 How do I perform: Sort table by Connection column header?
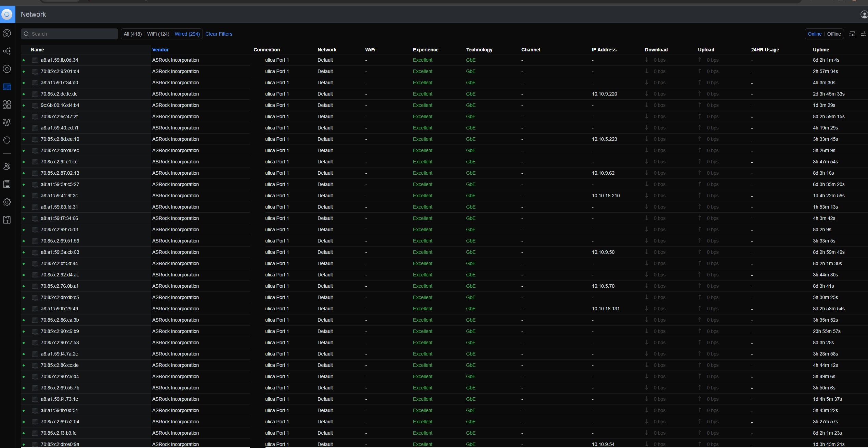point(267,50)
